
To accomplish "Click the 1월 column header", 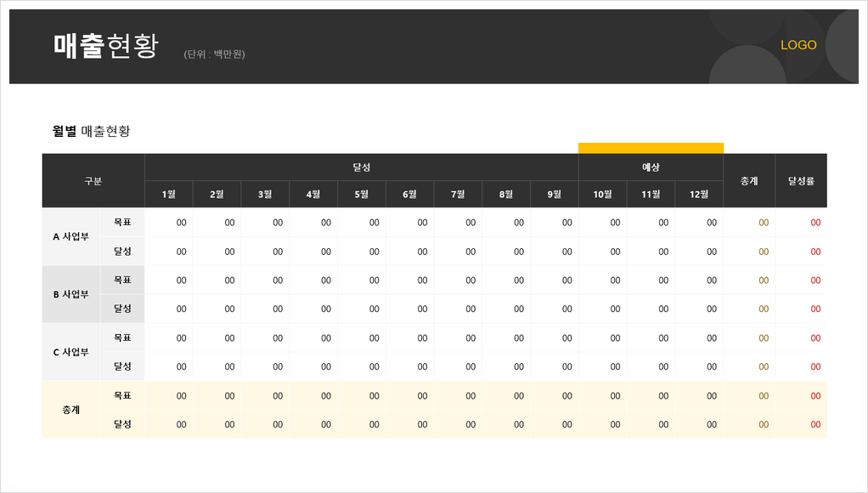I will pos(169,195).
